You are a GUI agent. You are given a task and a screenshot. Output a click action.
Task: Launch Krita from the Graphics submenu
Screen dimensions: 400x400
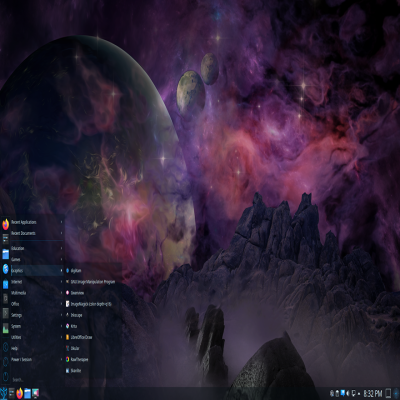pyautogui.click(x=93, y=326)
